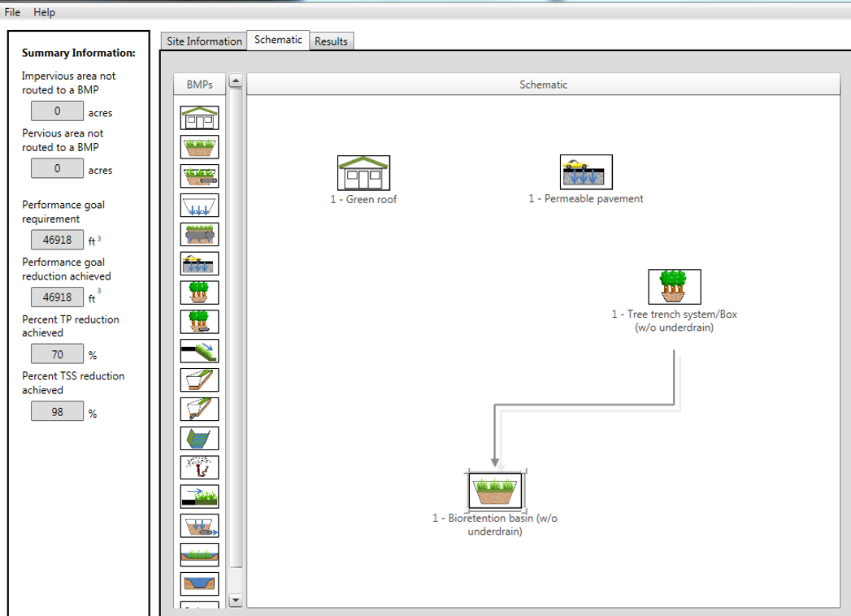The image size is (851, 616).
Task: Select the Tree trench system/Box node
Action: tap(674, 284)
